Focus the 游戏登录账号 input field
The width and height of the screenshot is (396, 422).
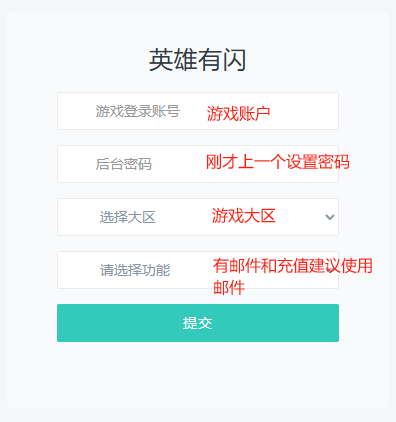click(x=198, y=111)
